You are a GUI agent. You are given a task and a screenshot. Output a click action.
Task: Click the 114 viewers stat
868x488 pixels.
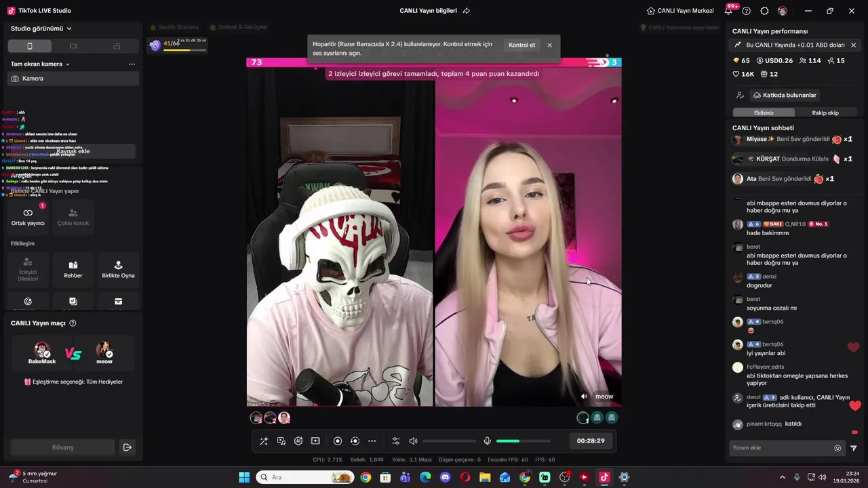point(810,60)
